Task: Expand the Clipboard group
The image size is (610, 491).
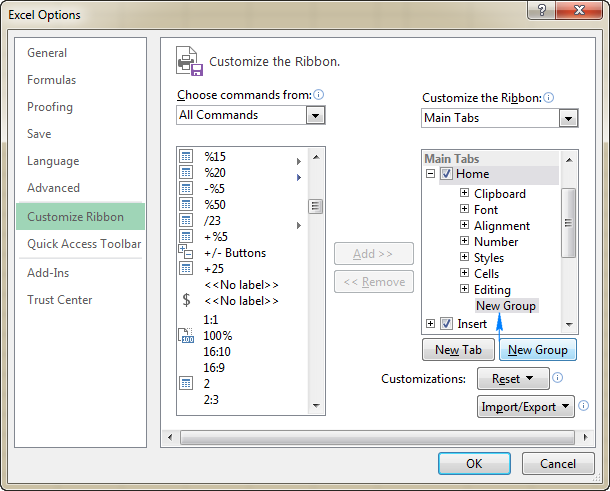Action: [x=464, y=194]
